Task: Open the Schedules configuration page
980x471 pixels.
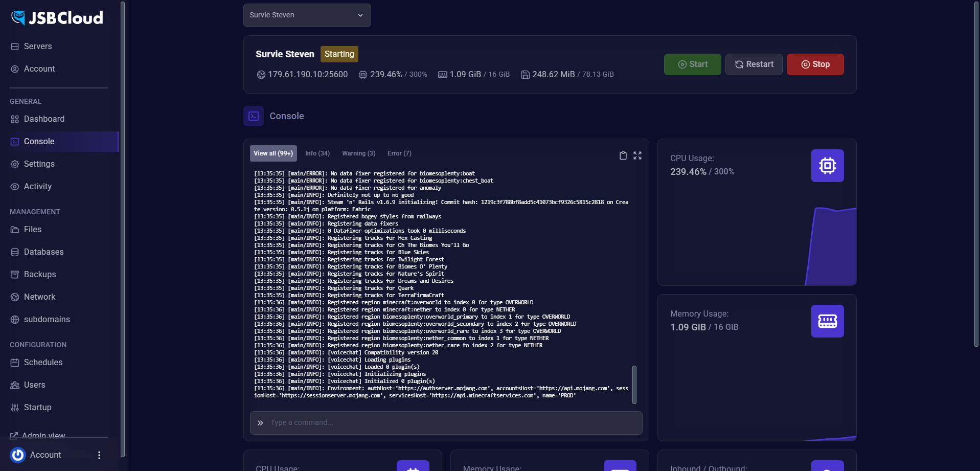Action: tap(43, 363)
